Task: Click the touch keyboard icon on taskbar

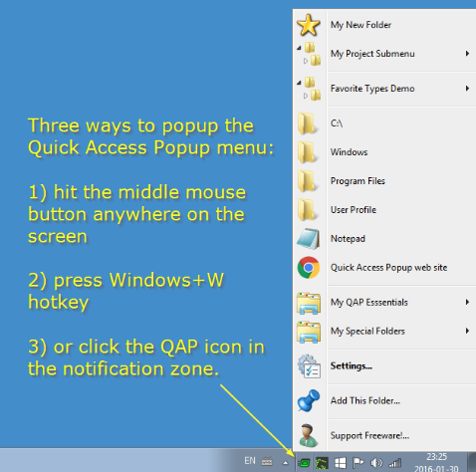Action: [267, 461]
